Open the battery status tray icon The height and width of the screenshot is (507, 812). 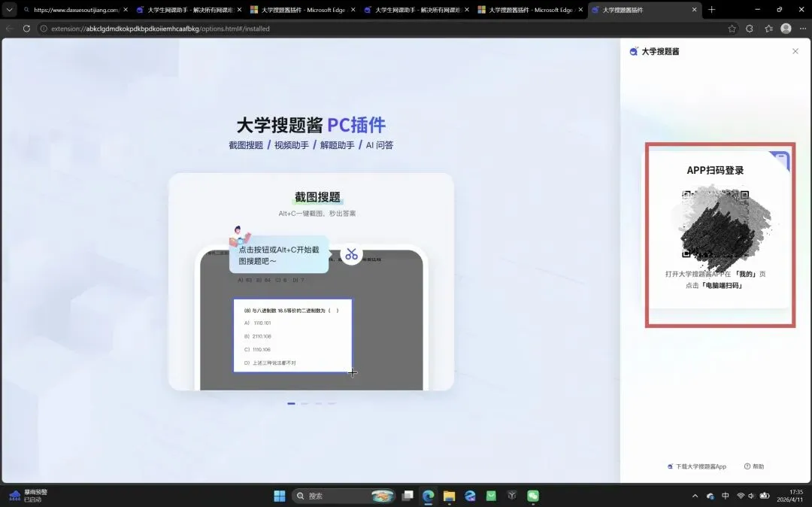pyautogui.click(x=765, y=496)
